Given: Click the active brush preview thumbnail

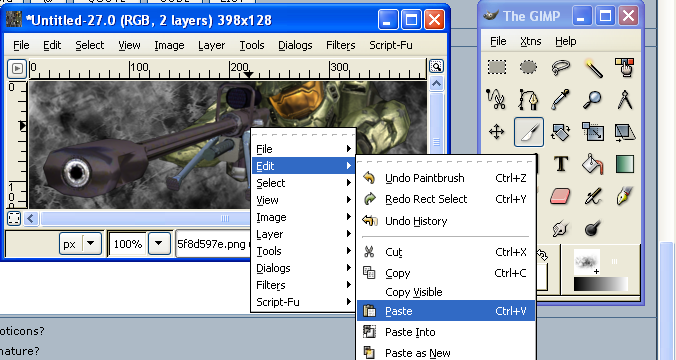Looking at the screenshot, I should pyautogui.click(x=587, y=262).
